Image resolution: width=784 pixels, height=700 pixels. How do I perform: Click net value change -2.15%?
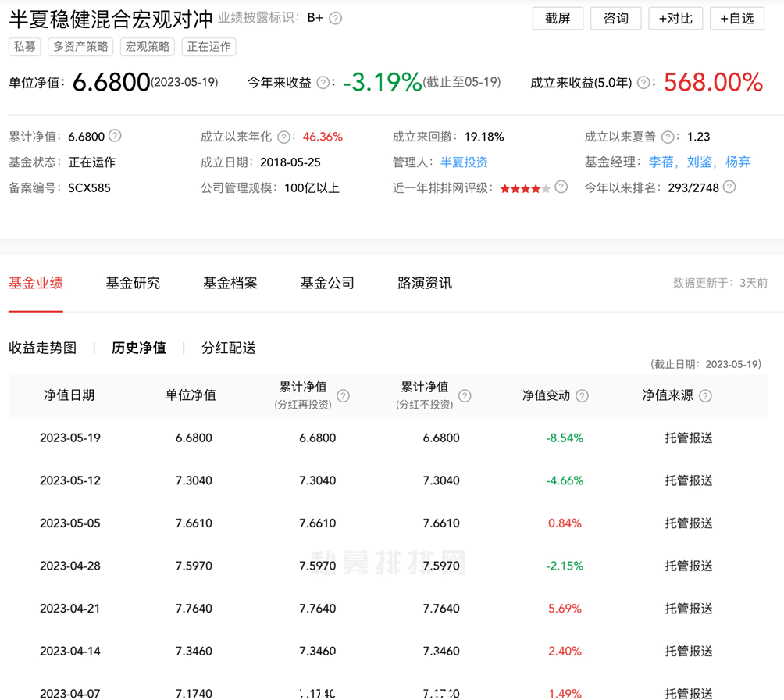point(565,566)
